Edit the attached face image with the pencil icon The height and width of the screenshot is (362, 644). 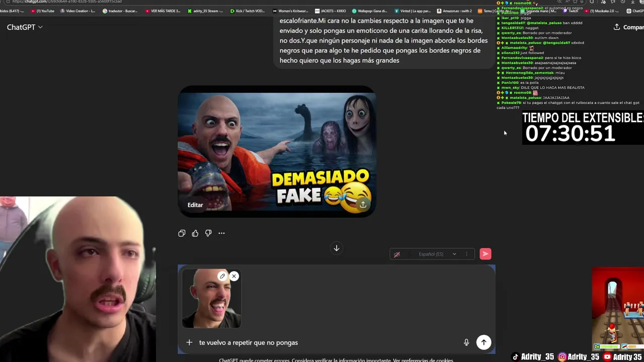[222, 276]
